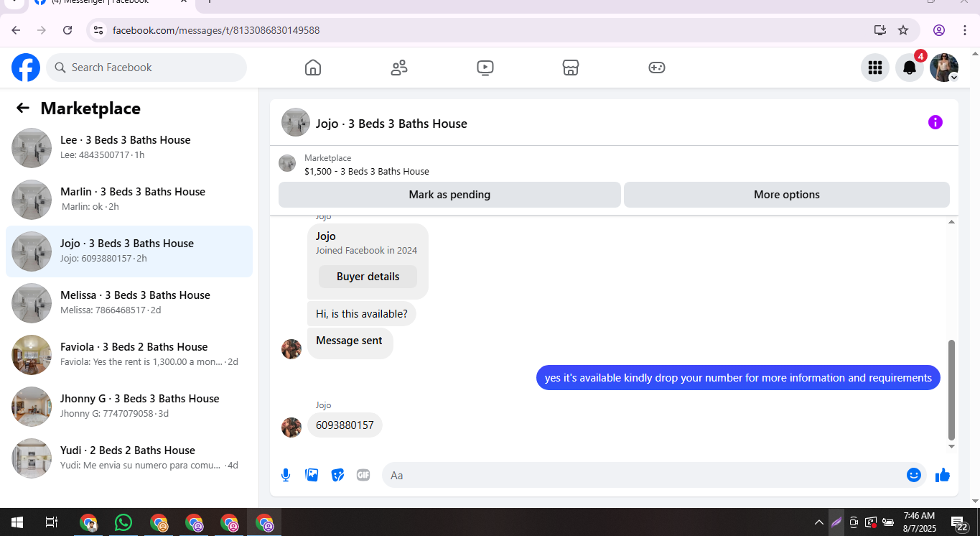View Buyer details for Jojo
Image resolution: width=980 pixels, height=536 pixels.
[x=368, y=277]
